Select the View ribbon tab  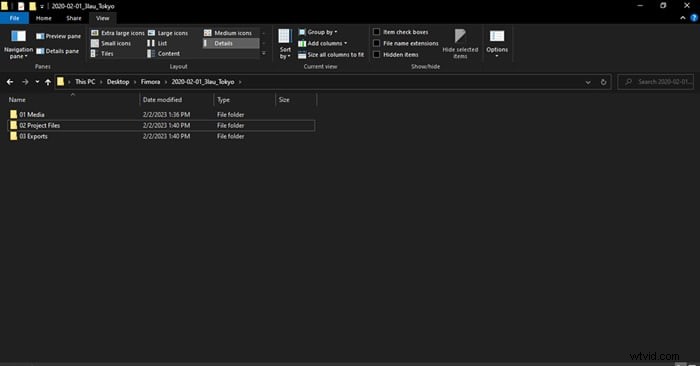tap(103, 18)
